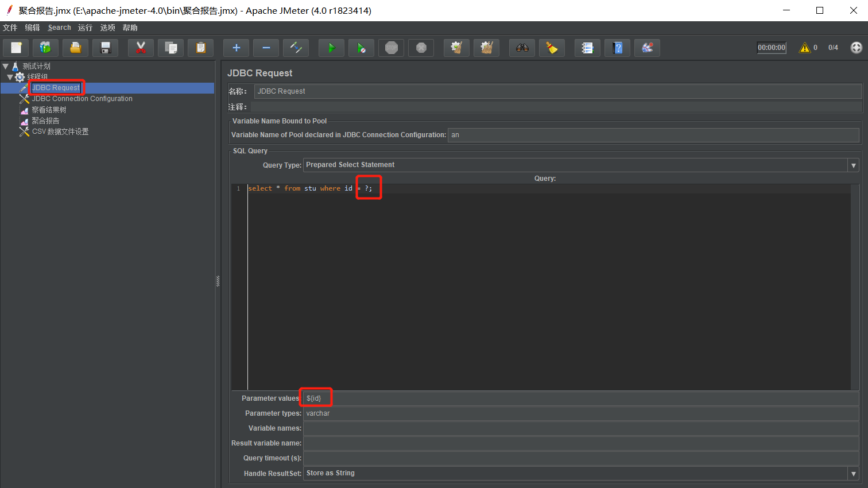Click the Variable names field

(581, 428)
